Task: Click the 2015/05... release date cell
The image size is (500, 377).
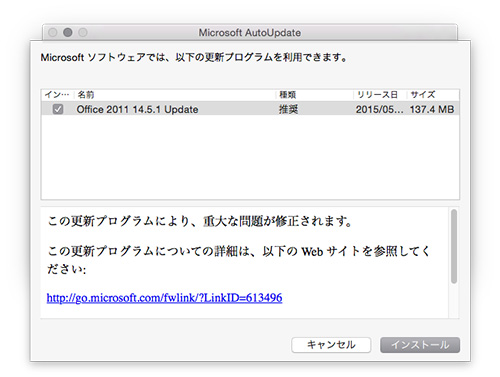Action: pos(379,109)
